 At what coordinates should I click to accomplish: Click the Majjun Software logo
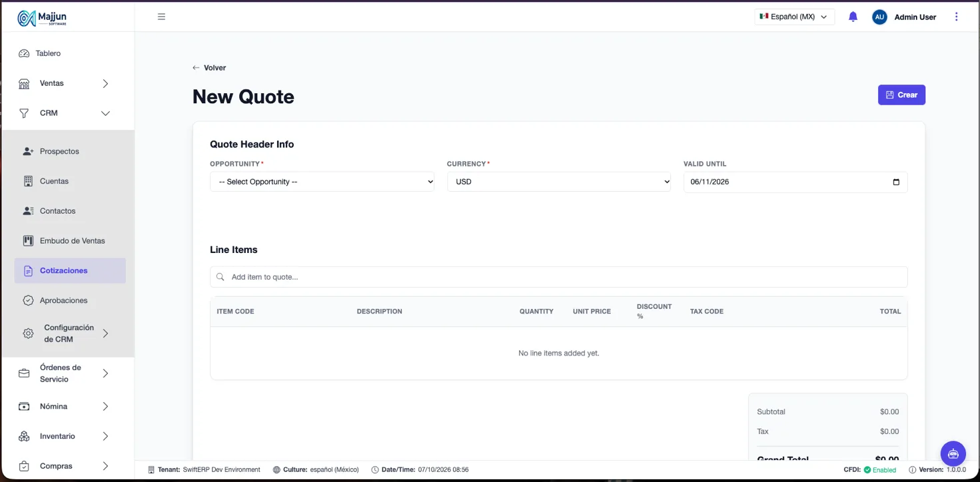click(x=42, y=18)
